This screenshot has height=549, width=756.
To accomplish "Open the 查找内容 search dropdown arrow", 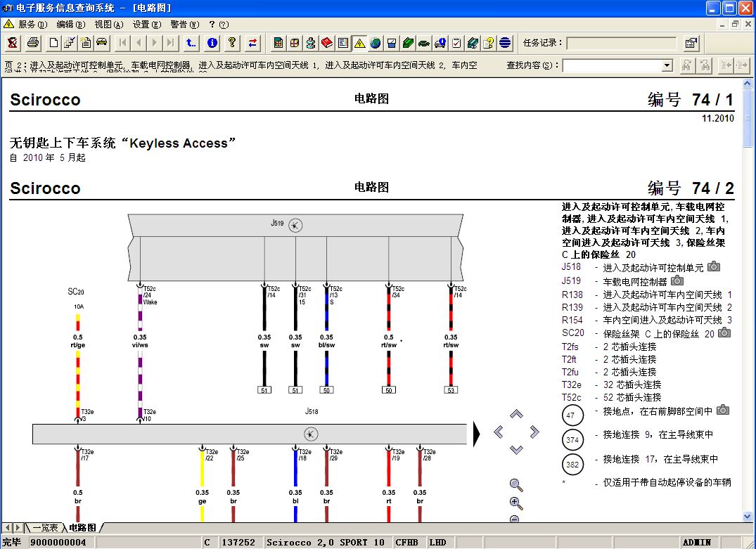I will pos(667,65).
